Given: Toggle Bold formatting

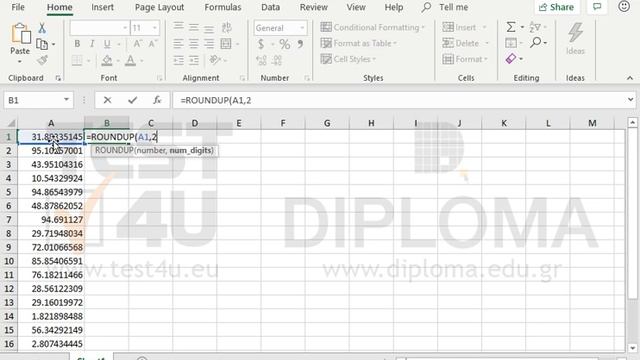Looking at the screenshot, I should (x=77, y=44).
